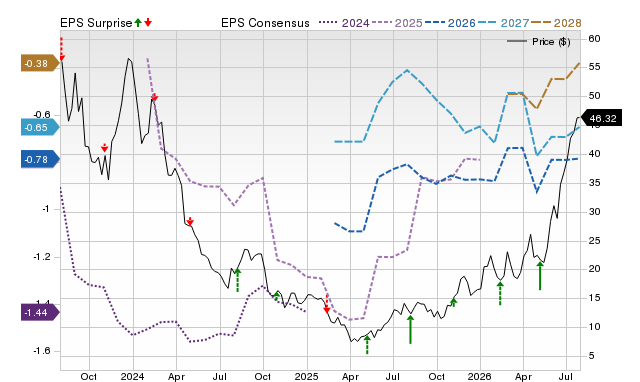Click the brown -0.38 value tag

coord(40,63)
